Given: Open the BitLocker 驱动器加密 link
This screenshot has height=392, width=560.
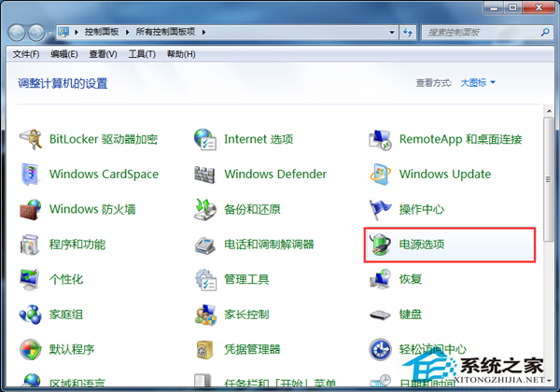Looking at the screenshot, I should [x=104, y=139].
